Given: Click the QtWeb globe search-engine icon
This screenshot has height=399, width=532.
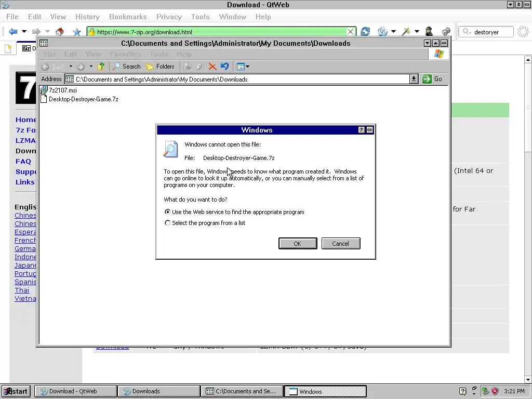Looking at the screenshot, I should point(382,32).
